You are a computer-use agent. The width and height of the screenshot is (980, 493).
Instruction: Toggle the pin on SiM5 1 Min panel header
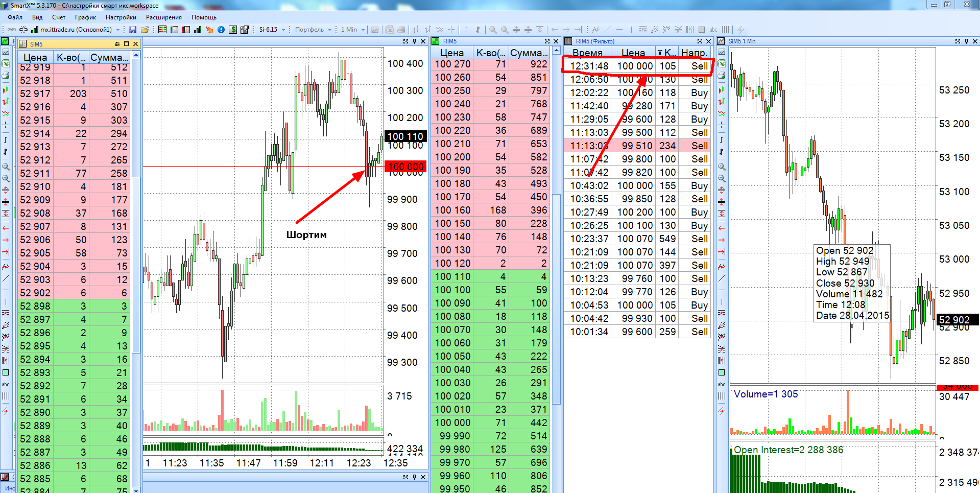click(x=966, y=41)
